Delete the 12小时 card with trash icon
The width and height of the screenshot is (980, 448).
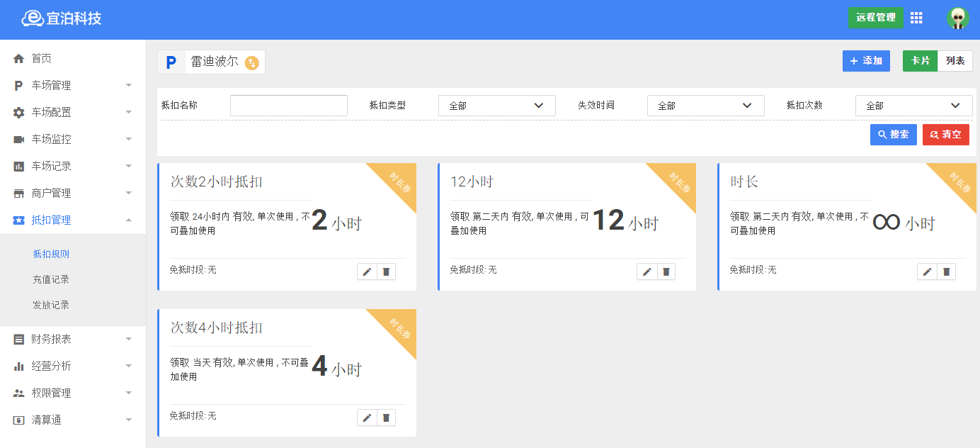coord(666,271)
